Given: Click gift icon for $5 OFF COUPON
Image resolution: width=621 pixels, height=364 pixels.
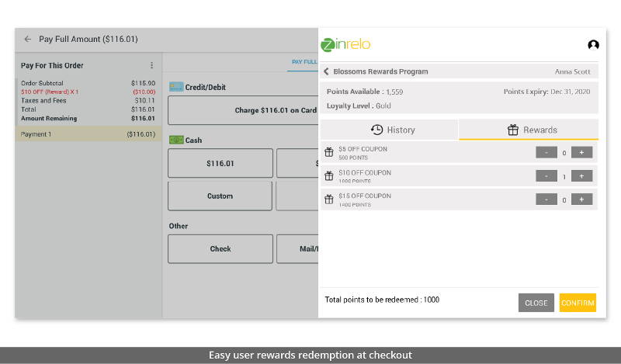Looking at the screenshot, I should coord(328,152).
